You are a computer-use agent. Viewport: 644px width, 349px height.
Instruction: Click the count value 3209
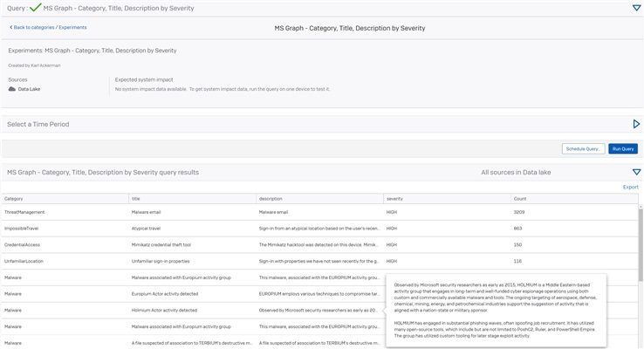(x=518, y=212)
